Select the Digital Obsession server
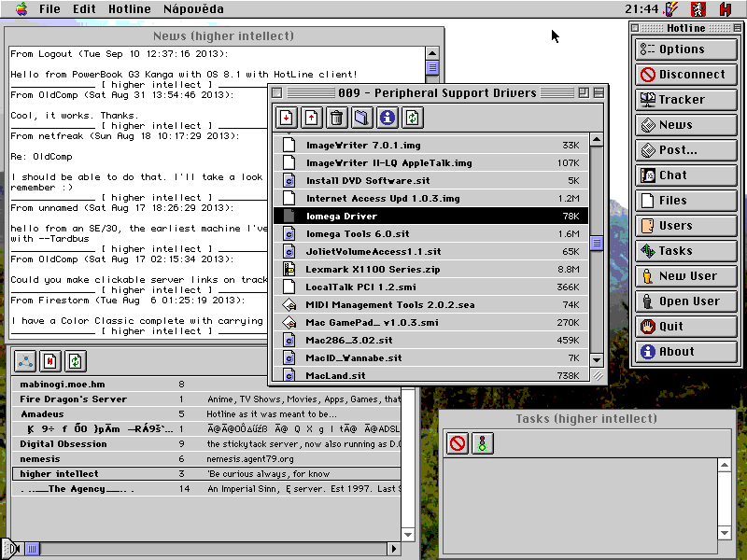747x560 pixels. pos(63,444)
